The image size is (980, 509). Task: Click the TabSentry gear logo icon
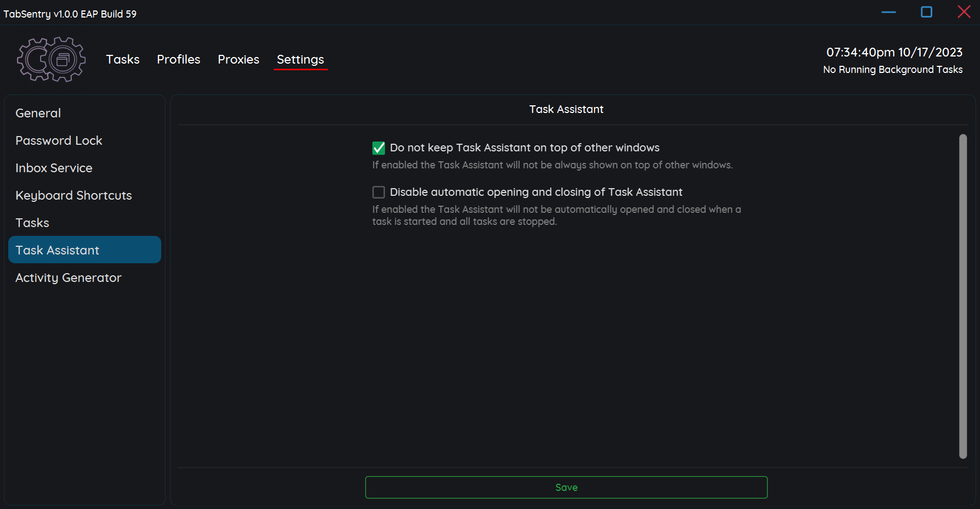tap(50, 59)
